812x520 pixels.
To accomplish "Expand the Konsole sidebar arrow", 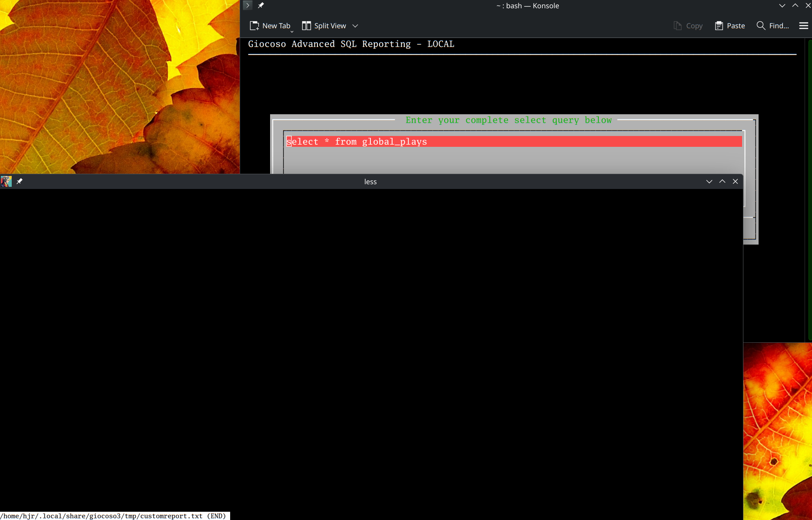I will pos(247,5).
